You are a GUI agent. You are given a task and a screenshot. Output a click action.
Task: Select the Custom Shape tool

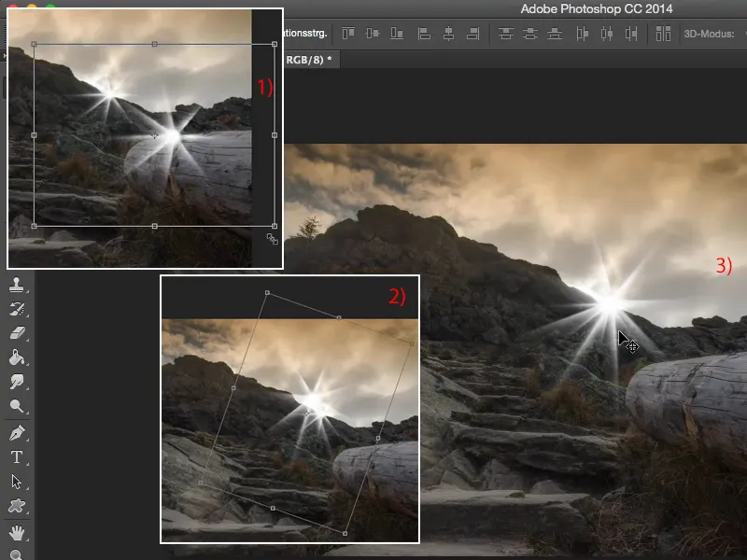pyautogui.click(x=17, y=507)
